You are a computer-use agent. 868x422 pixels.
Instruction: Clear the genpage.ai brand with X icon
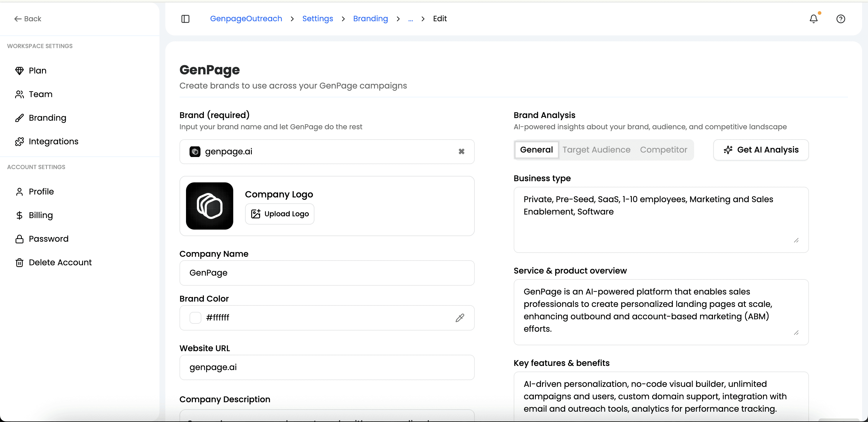coord(461,152)
